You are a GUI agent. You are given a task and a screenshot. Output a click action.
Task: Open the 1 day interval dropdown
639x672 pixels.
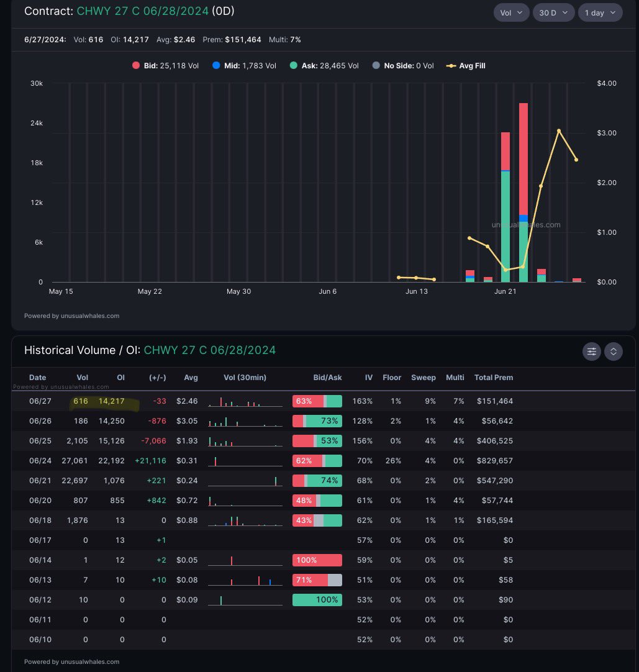tap(599, 12)
